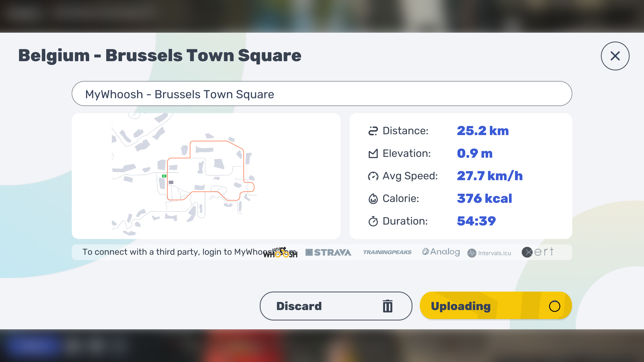This screenshot has width=644, height=362.
Task: Click the Avg Speed gauge icon
Action: 373,176
